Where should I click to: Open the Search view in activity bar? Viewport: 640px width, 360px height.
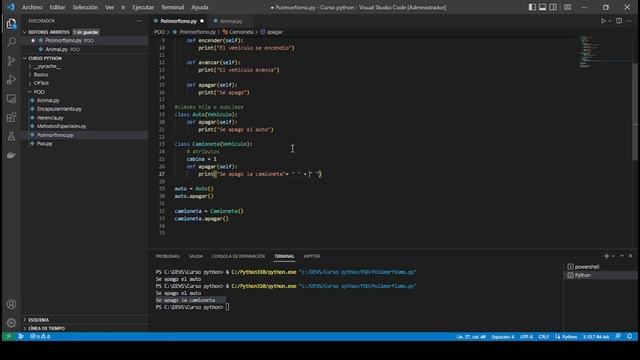pos(11,42)
